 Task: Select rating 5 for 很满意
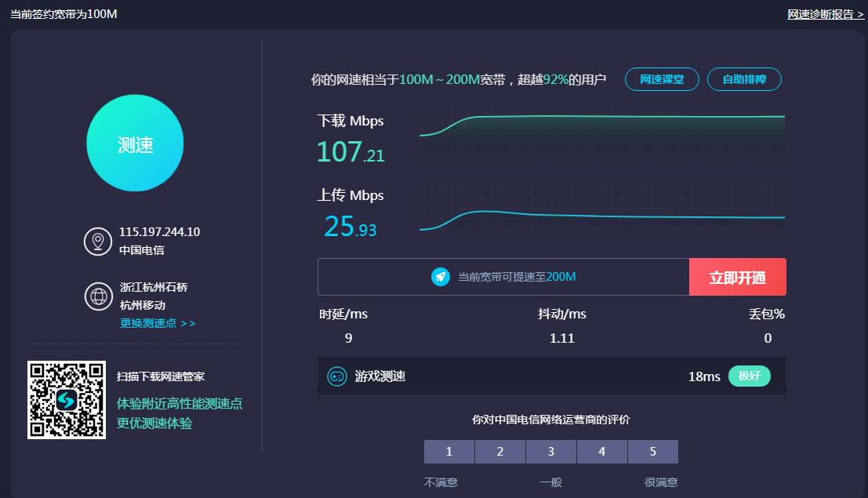(x=653, y=452)
